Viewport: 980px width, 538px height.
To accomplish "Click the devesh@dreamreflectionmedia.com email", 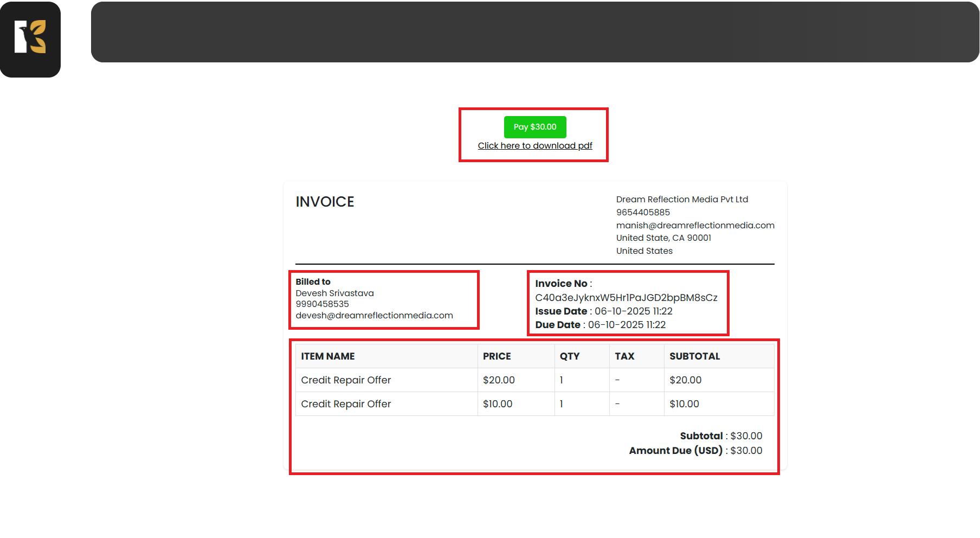I will [x=374, y=316].
